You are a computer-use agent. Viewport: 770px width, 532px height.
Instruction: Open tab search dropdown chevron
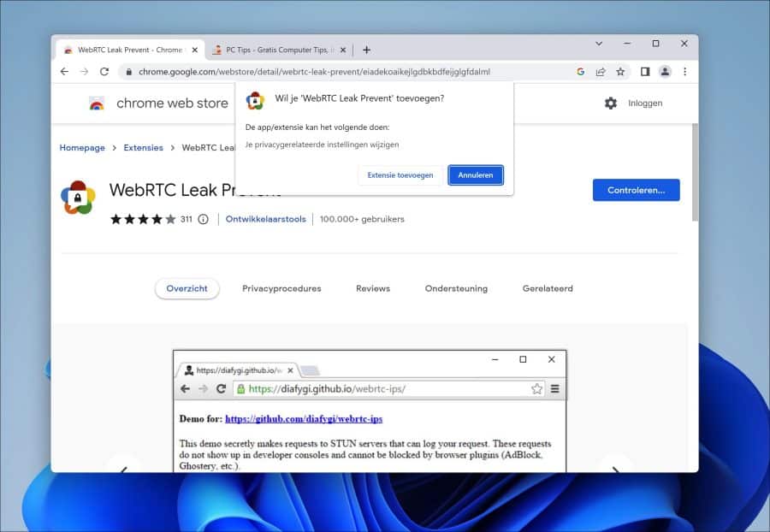[599, 44]
